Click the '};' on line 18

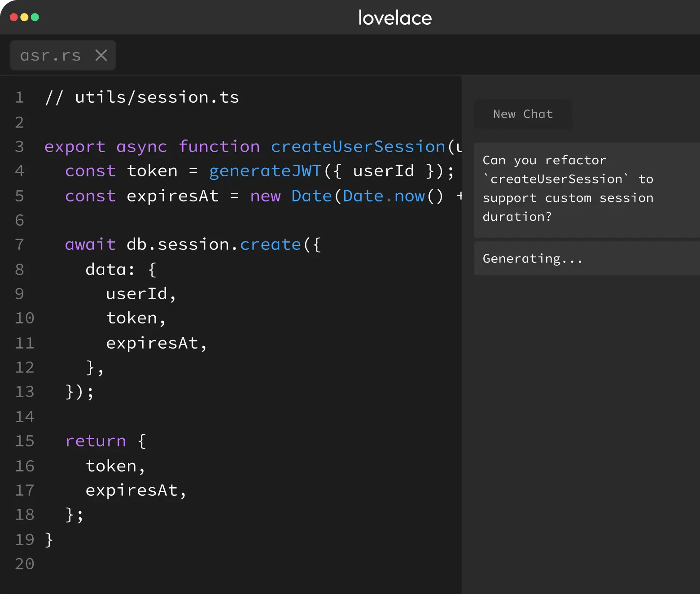[x=74, y=515]
